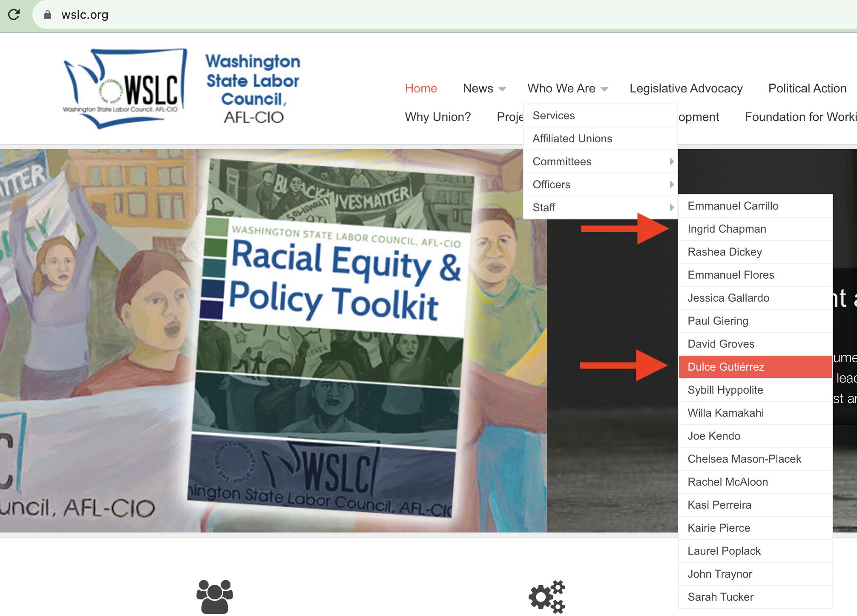This screenshot has width=857, height=616.
Task: Reload the page with the refresh icon
Action: pyautogui.click(x=14, y=14)
